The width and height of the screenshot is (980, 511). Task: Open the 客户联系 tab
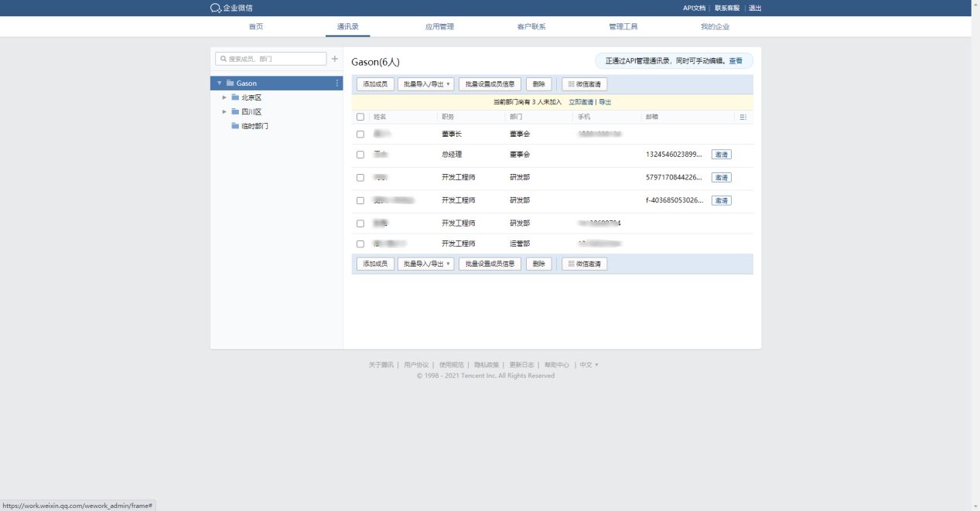click(x=531, y=27)
